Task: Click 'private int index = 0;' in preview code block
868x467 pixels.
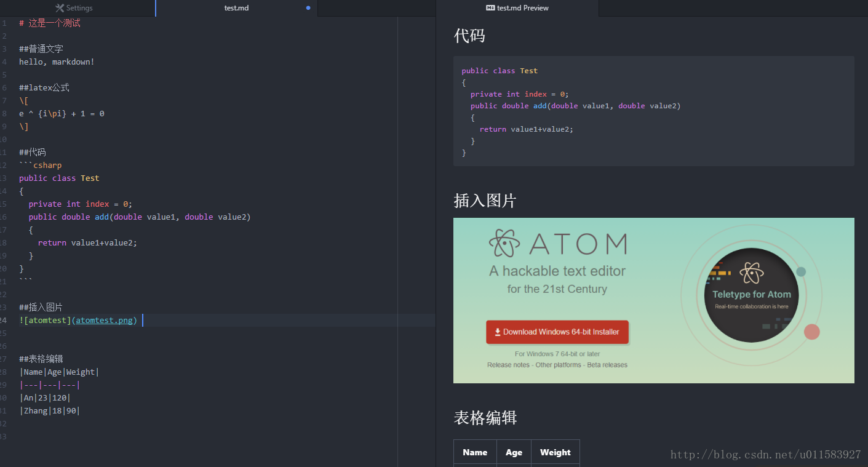Action: point(520,94)
